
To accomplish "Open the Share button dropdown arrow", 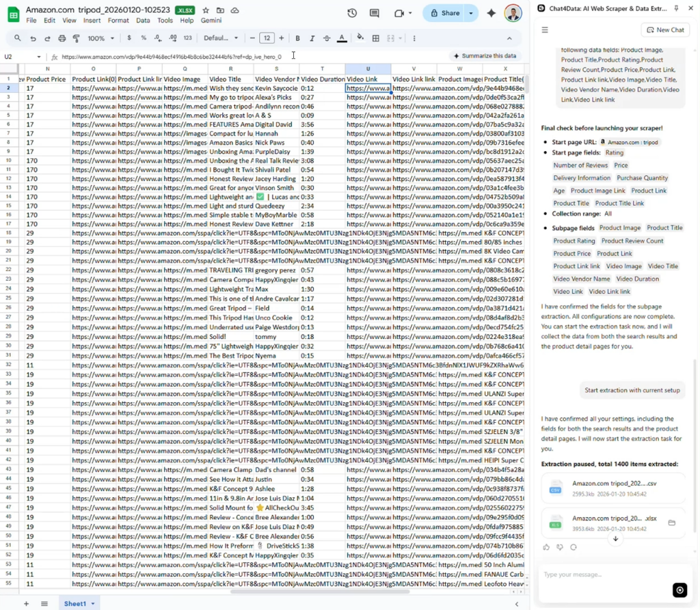I will [x=471, y=13].
